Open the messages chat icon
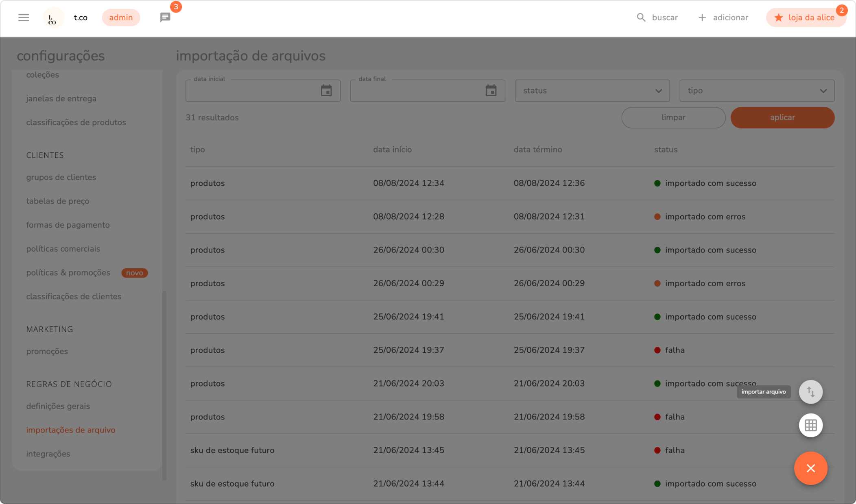The height and width of the screenshot is (504, 856). [165, 17]
